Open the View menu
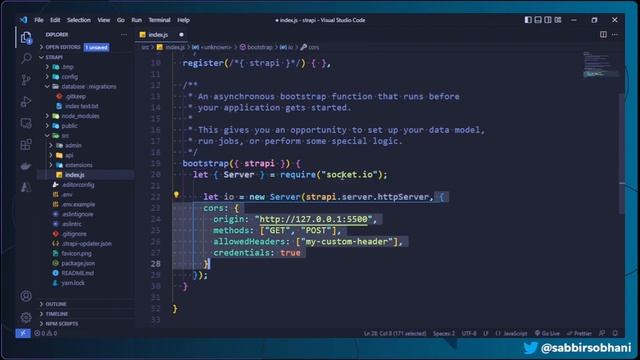 pyautogui.click(x=104, y=20)
